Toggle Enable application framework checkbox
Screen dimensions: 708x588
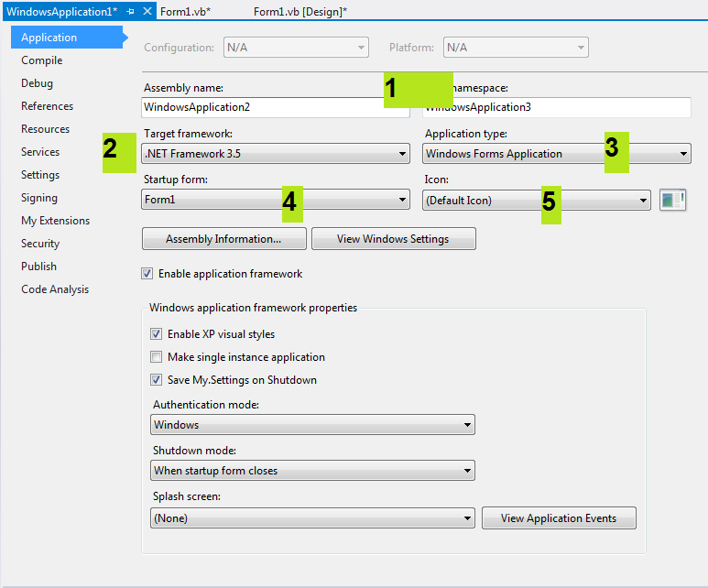point(147,274)
